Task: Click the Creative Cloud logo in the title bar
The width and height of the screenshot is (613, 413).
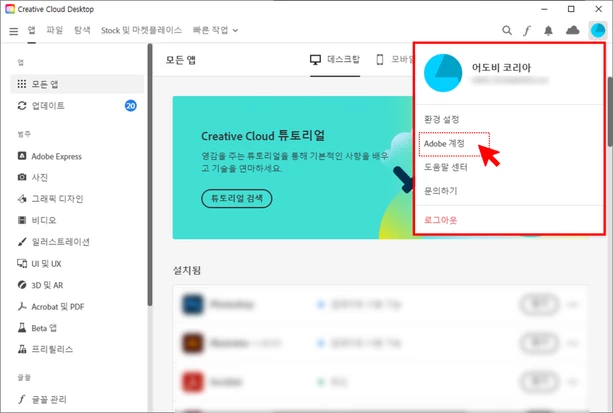Action: [10, 9]
